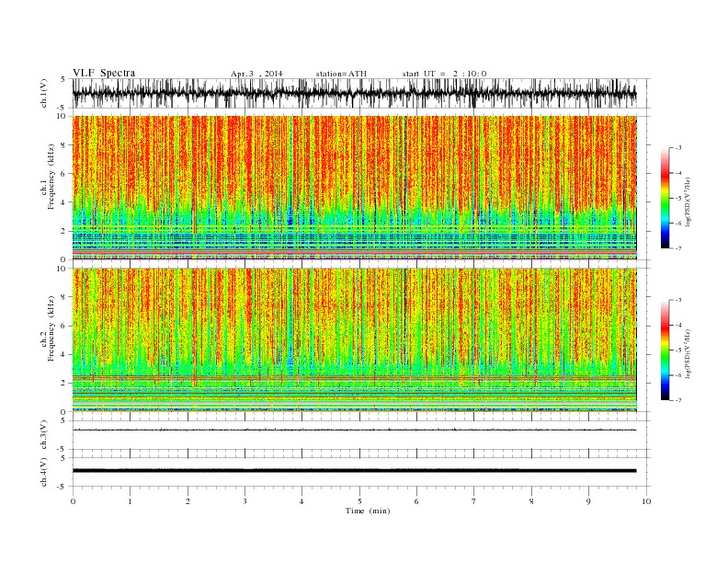Screen dimensions: 728x563
Task: Select the date text "Apr.3 , 2014"
Action: point(256,74)
